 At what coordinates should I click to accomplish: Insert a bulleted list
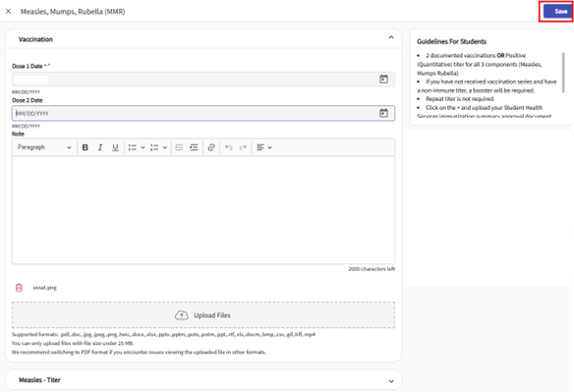coord(132,147)
